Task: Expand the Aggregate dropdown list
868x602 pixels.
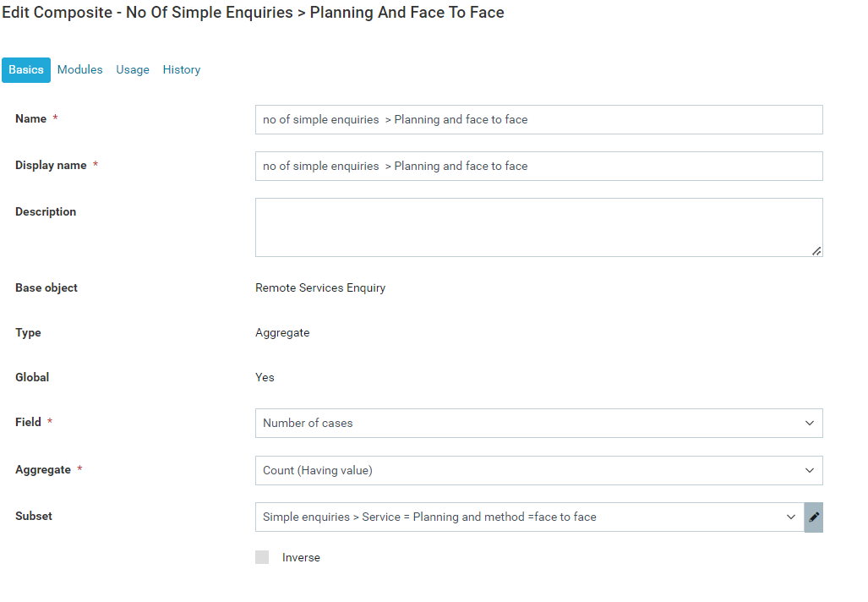Action: point(538,470)
